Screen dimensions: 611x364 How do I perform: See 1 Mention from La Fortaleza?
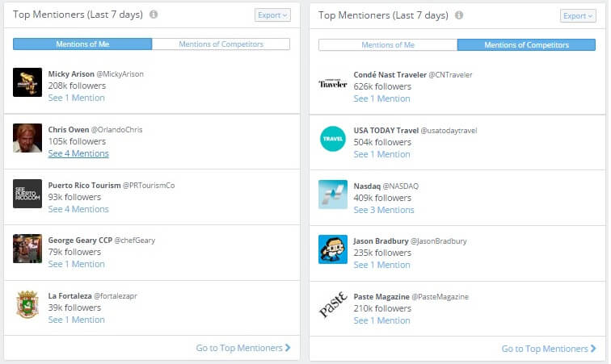coord(76,320)
